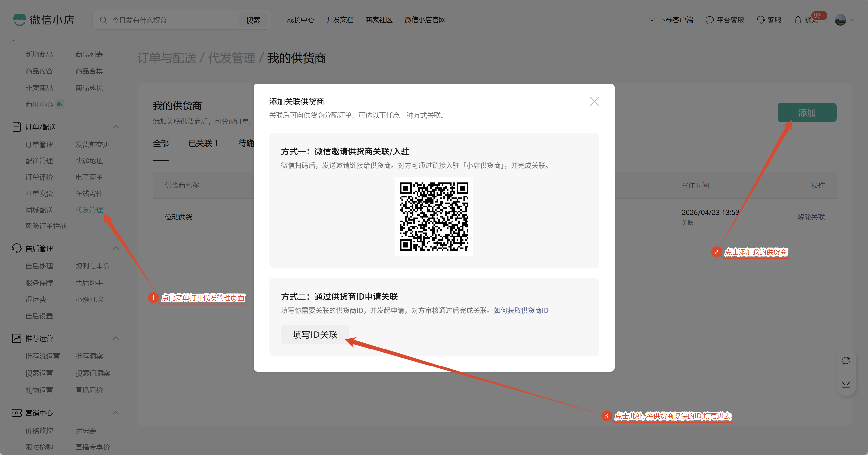Image resolution: width=868 pixels, height=455 pixels.
Task: Open the 通知 bell icon
Action: click(798, 20)
